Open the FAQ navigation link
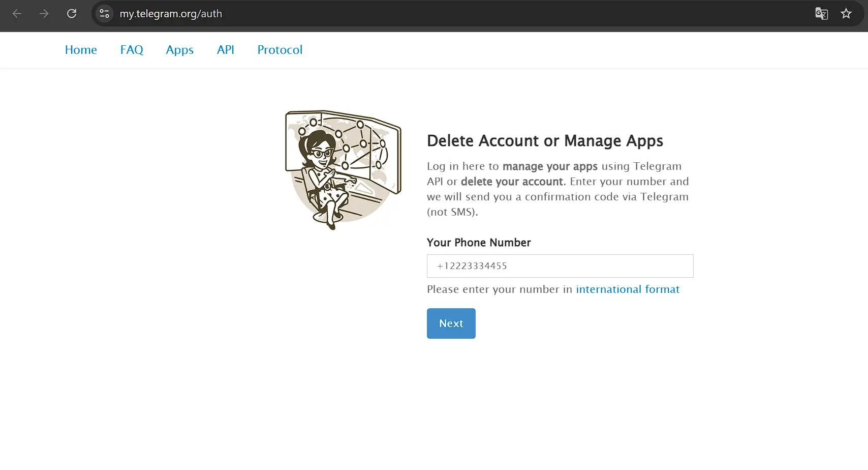Viewport: 868px width, 470px height. click(x=132, y=50)
